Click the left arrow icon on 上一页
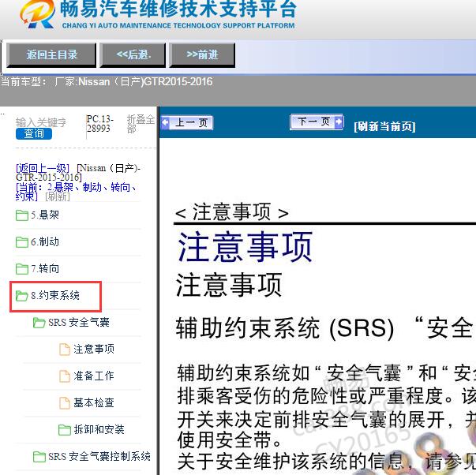The height and width of the screenshot is (475, 476). point(165,123)
